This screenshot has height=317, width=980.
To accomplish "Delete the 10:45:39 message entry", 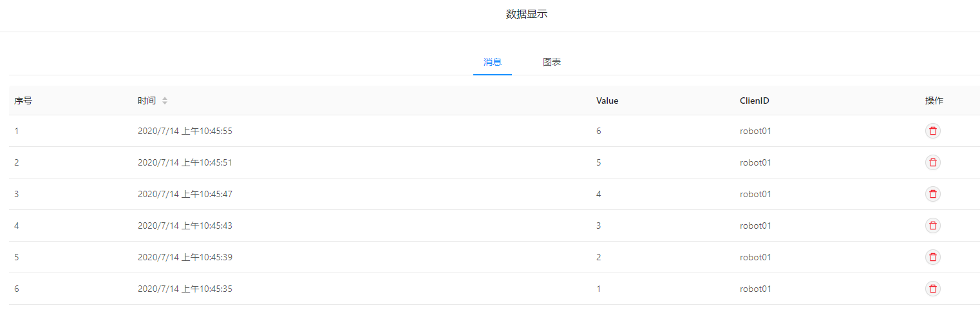I will [932, 257].
